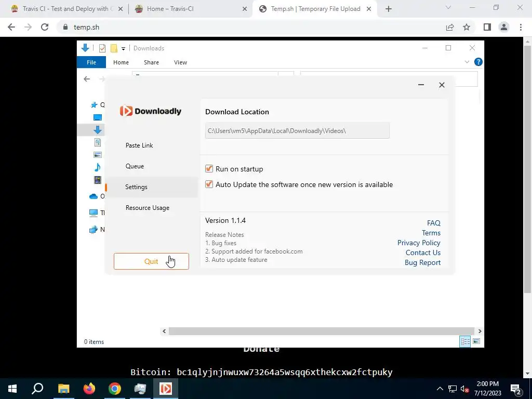Select Pictures icon in explorer navigation pane
The height and width of the screenshot is (399, 532).
click(97, 155)
